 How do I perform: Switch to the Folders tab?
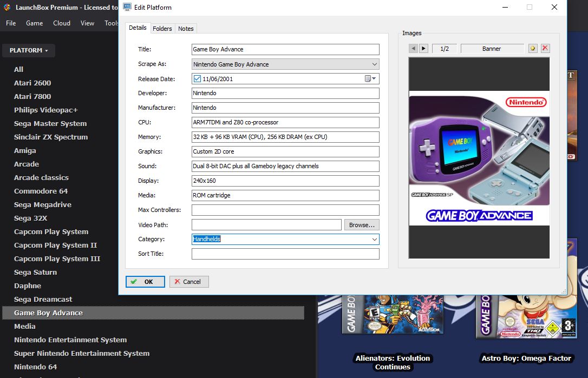tap(162, 29)
